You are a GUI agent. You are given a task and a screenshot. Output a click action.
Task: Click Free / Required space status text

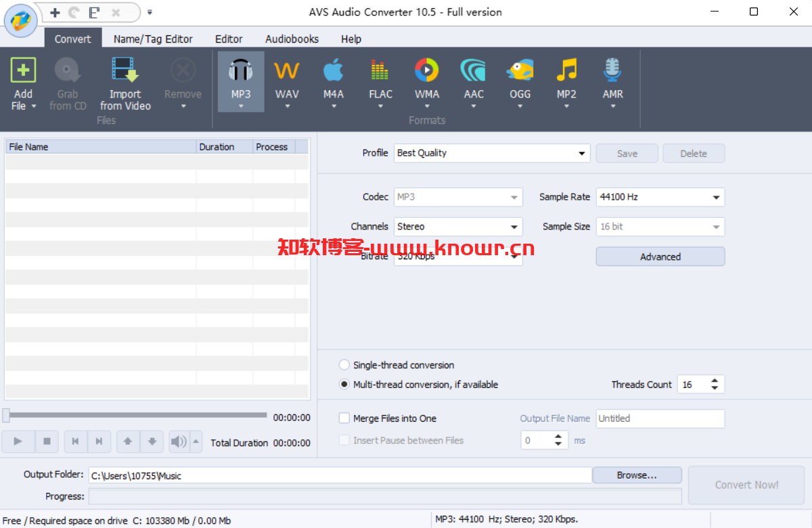(117, 521)
